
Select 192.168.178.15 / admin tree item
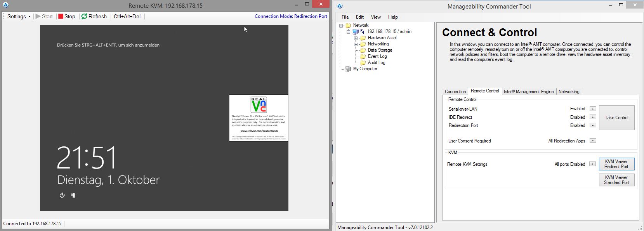[x=389, y=31]
